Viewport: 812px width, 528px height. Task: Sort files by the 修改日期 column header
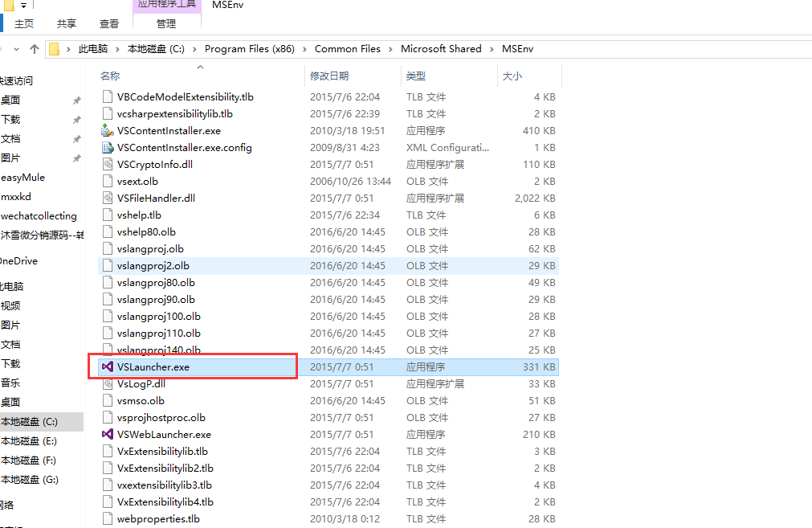click(x=353, y=76)
